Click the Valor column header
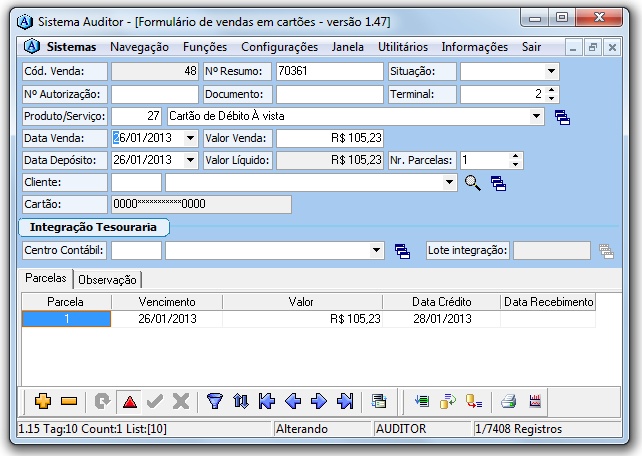This screenshot has height=456, width=642. point(302,302)
